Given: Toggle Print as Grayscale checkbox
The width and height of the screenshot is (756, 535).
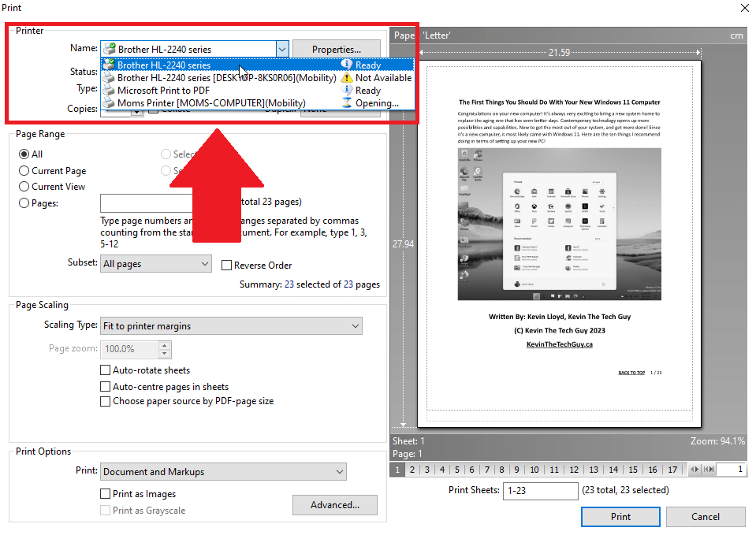Looking at the screenshot, I should (105, 510).
